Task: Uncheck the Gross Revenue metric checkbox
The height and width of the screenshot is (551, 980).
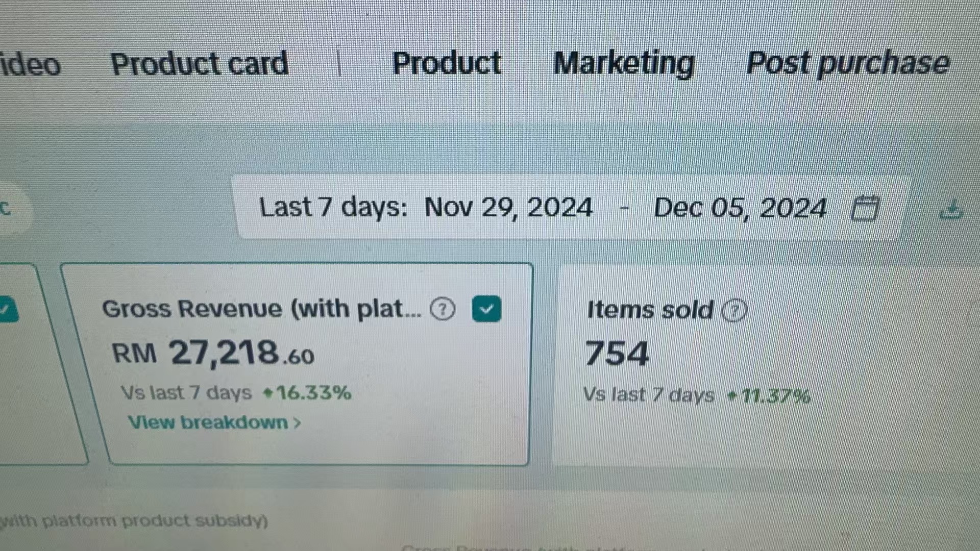Action: pyautogui.click(x=486, y=309)
